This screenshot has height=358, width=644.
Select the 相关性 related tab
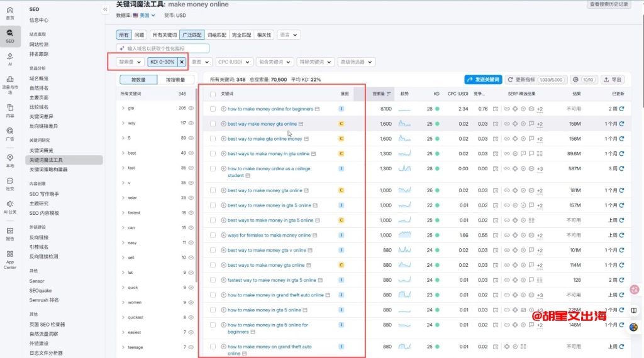(x=264, y=35)
